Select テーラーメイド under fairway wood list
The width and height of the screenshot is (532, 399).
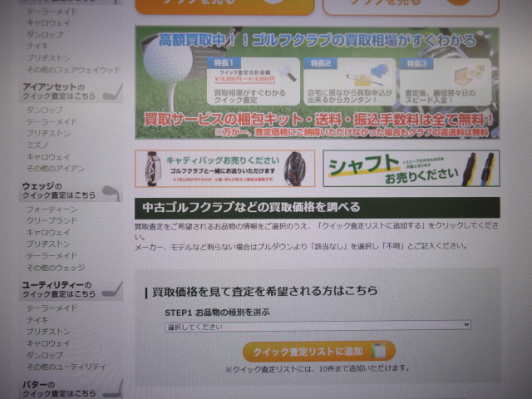tap(52, 12)
